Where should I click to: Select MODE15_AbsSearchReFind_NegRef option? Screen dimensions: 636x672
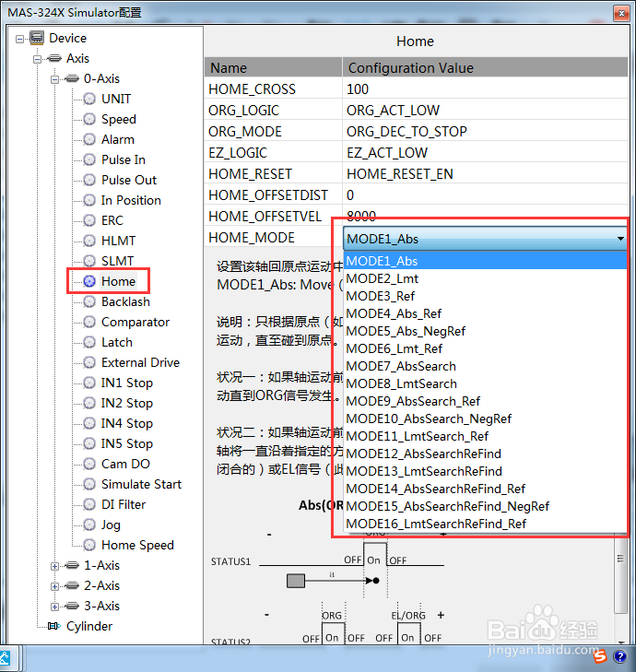click(x=485, y=507)
